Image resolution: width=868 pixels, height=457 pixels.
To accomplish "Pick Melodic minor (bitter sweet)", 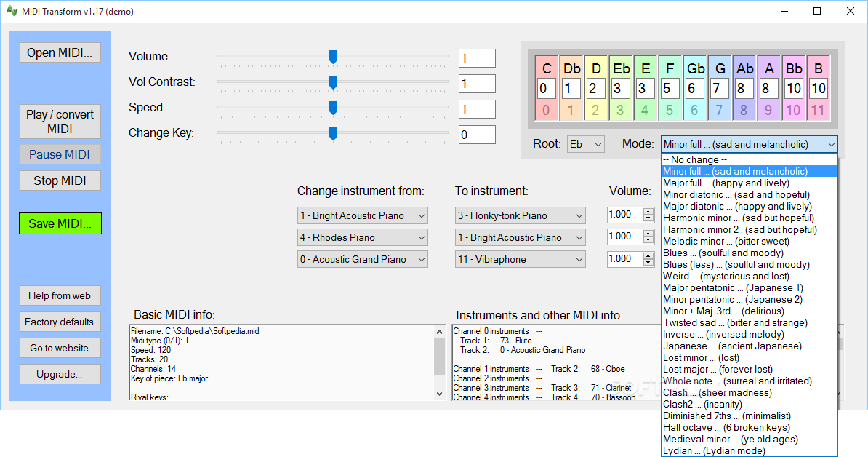I will [750, 241].
